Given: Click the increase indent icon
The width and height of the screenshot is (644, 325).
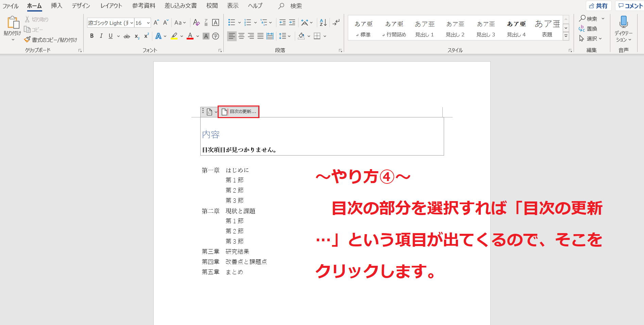Looking at the screenshot, I should (x=292, y=23).
